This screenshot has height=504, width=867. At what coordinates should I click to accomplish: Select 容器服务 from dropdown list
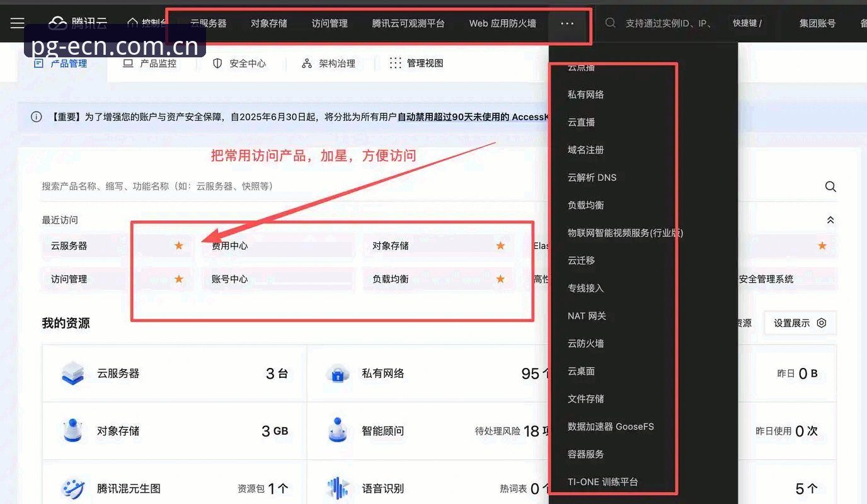click(586, 454)
